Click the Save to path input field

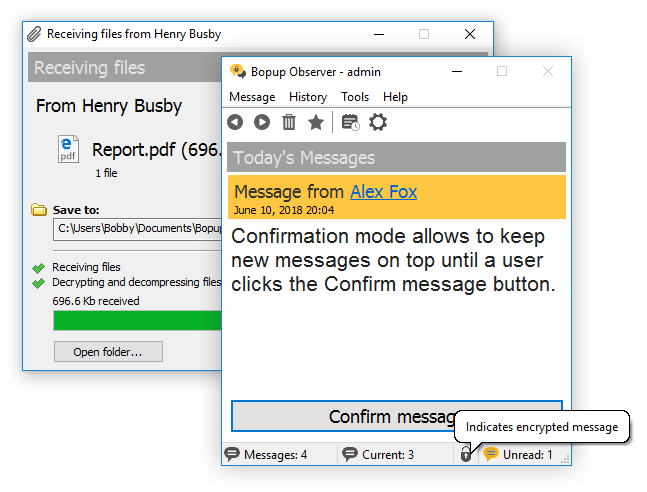pyautogui.click(x=137, y=229)
